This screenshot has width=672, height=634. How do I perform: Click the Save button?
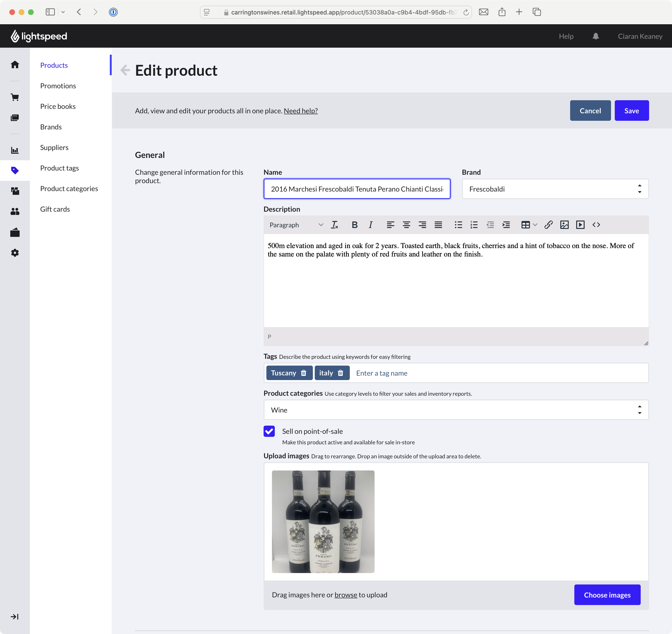(631, 110)
